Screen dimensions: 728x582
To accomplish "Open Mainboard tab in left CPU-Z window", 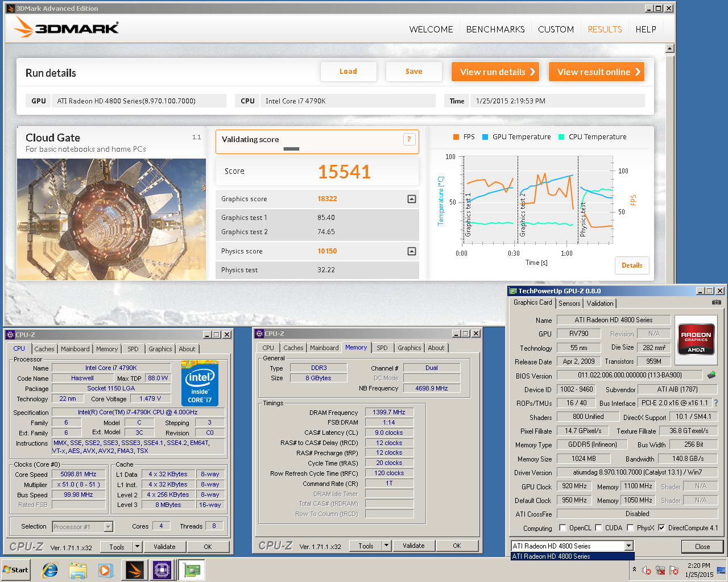I will (x=75, y=349).
